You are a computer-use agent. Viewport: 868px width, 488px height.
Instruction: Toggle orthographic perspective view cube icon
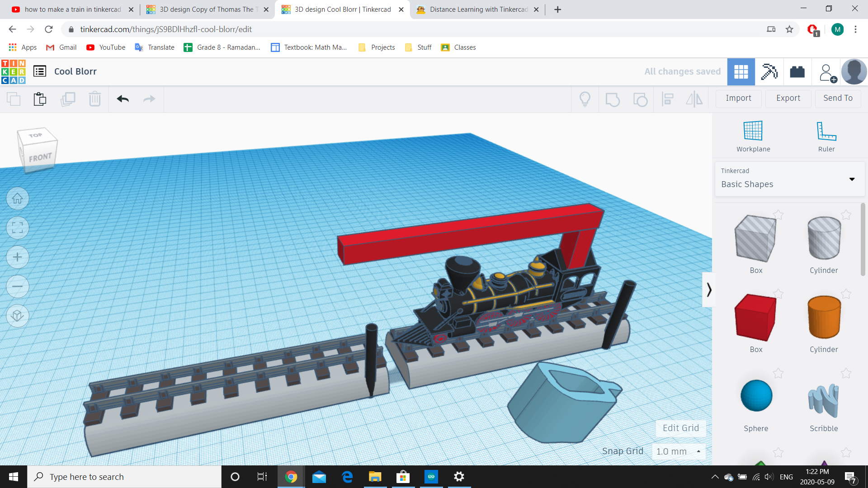pos(18,315)
